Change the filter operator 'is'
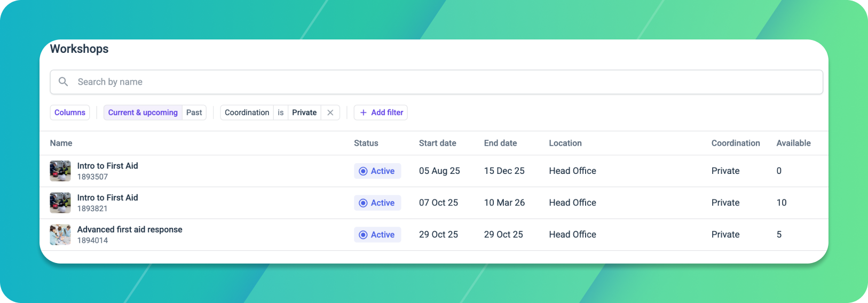 [281, 113]
